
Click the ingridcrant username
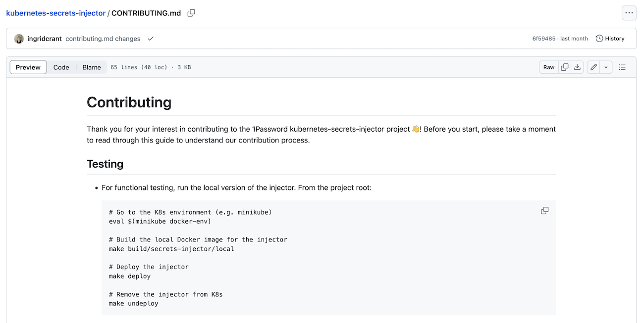coord(44,38)
